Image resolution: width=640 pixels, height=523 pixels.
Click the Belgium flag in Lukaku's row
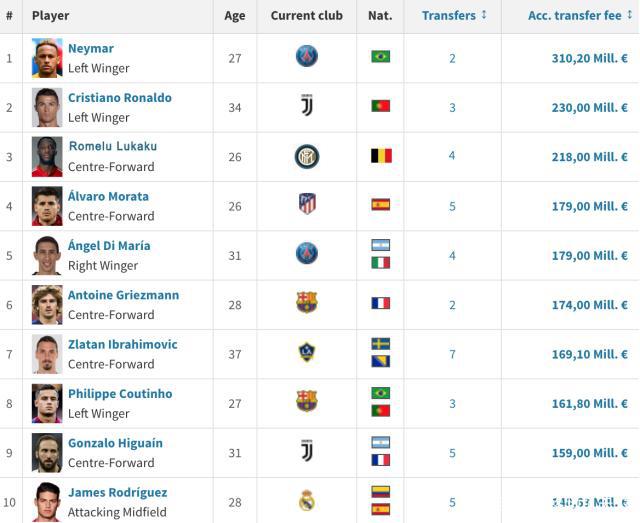click(380, 156)
